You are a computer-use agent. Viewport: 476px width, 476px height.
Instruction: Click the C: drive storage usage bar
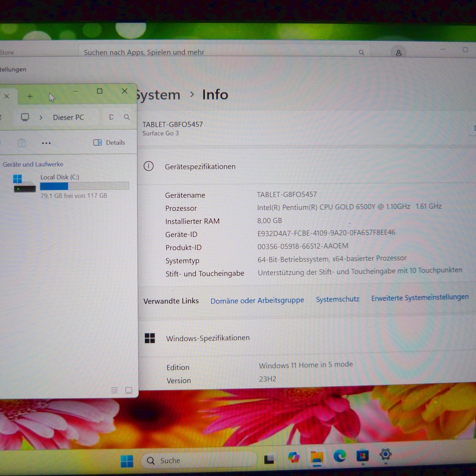point(84,186)
